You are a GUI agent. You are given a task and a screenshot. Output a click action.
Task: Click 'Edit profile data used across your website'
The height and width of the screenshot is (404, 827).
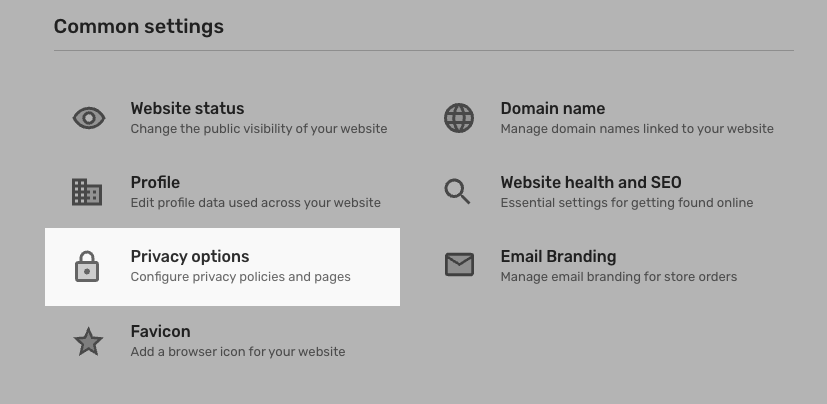click(x=255, y=203)
